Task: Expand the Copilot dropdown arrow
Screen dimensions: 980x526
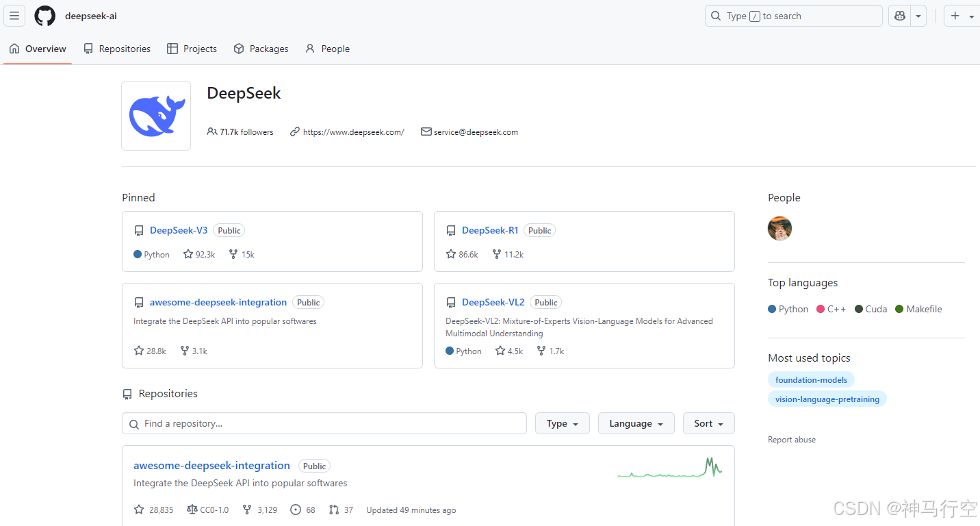Action: 918,16
